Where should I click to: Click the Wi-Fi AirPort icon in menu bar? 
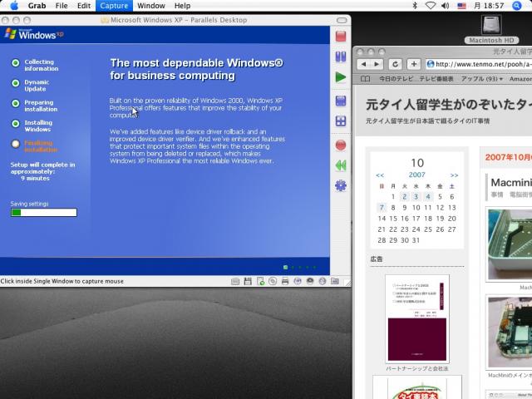431,6
